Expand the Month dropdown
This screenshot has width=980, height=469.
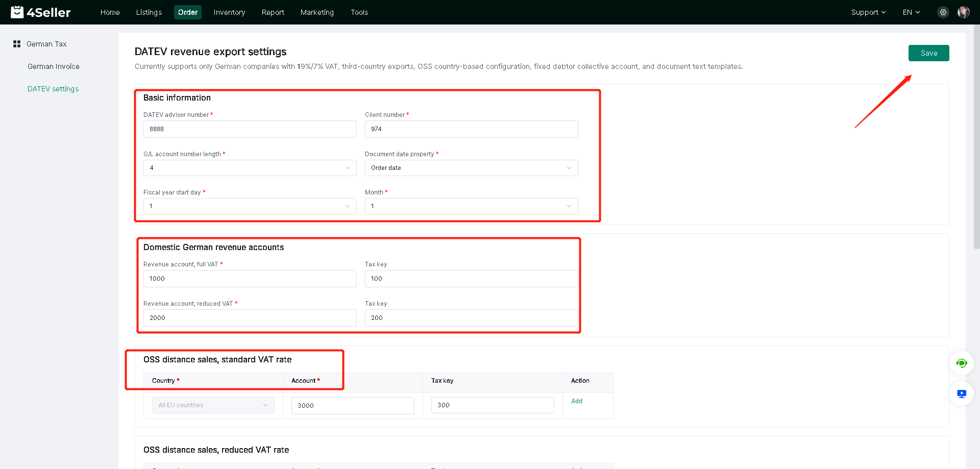pos(472,206)
